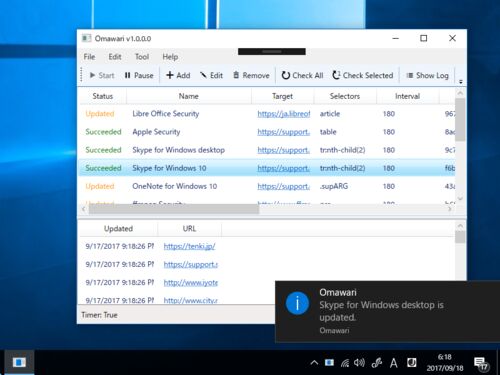500x375 pixels.
Task: Select the OneNote for Windows 10 row
Action: 267,186
